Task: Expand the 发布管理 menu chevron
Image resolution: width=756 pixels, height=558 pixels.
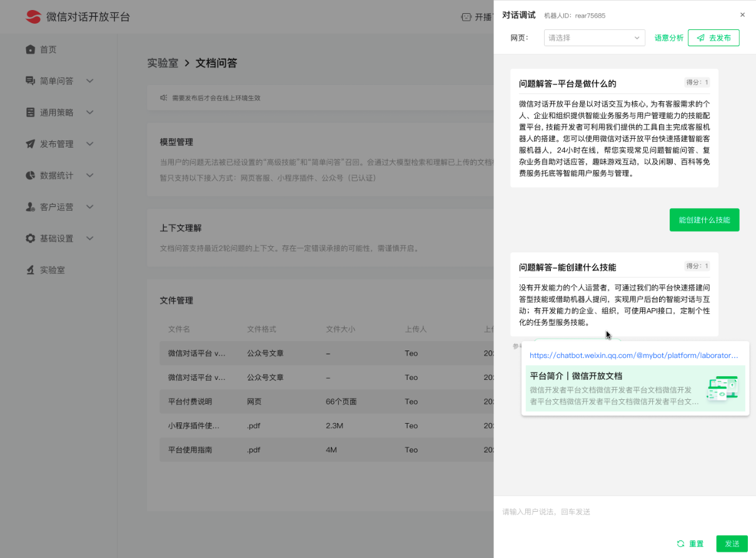Action: [x=89, y=144]
